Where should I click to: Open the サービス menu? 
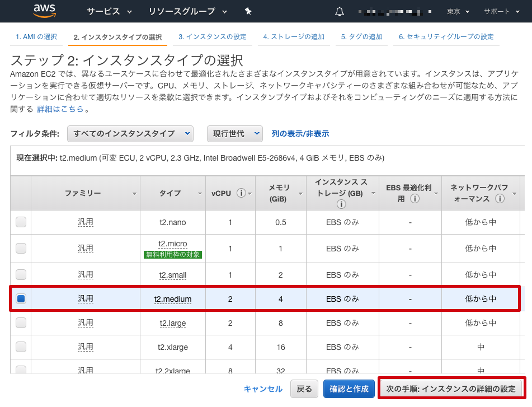pyautogui.click(x=109, y=12)
